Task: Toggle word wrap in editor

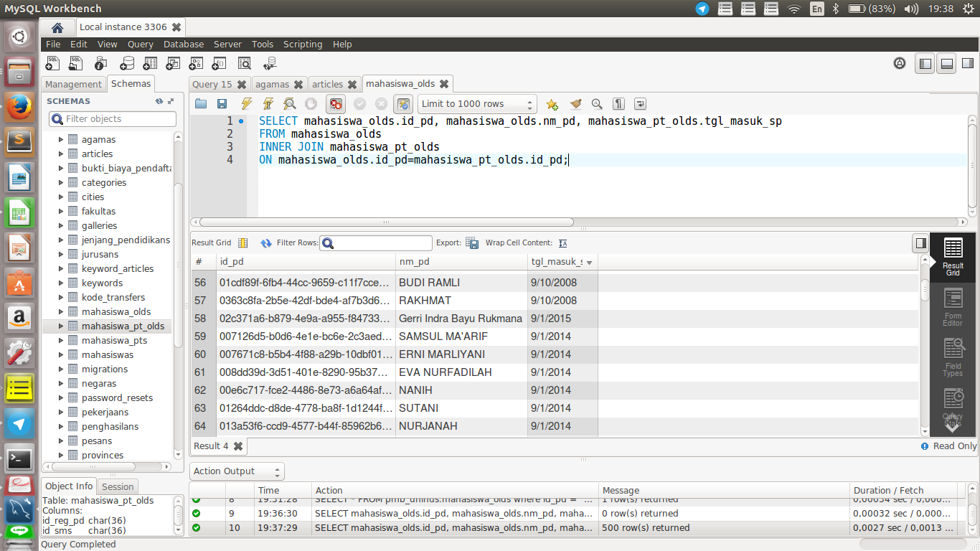Action: [640, 104]
